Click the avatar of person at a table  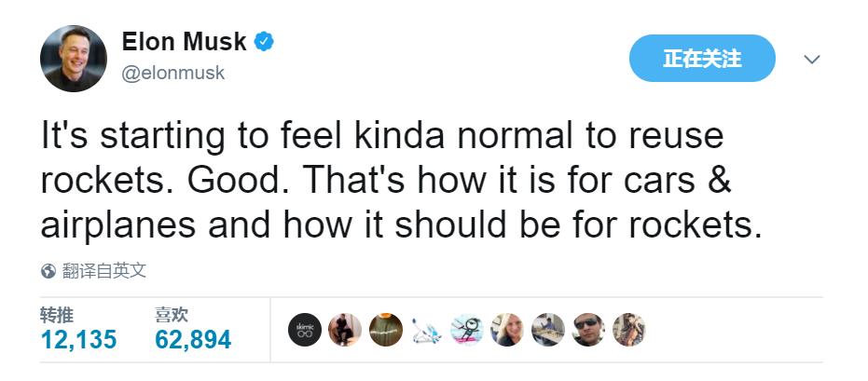point(547,330)
